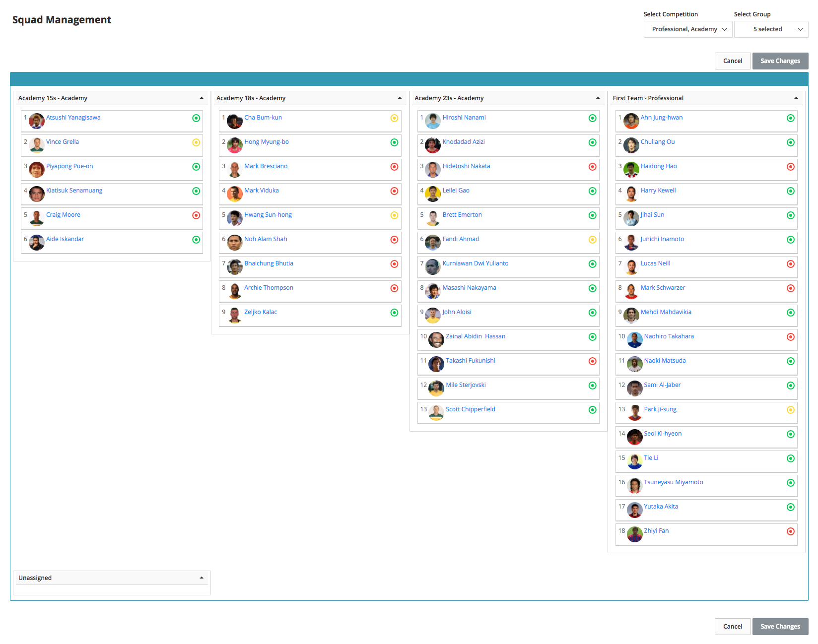The width and height of the screenshot is (818, 644).
Task: Click Chuliang Ou's green status icon
Action: pos(791,142)
